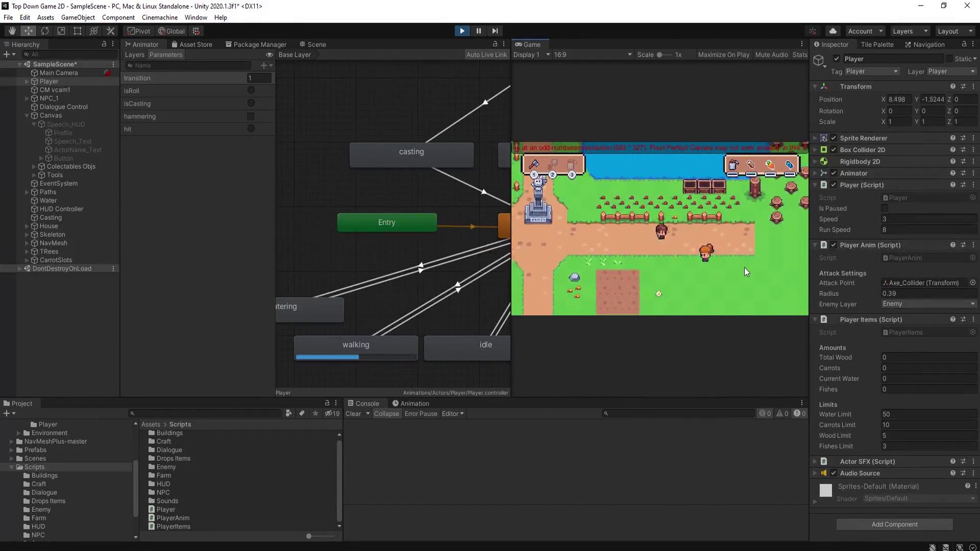Open the Cinemachine menu
980x551 pixels.
click(x=159, y=17)
